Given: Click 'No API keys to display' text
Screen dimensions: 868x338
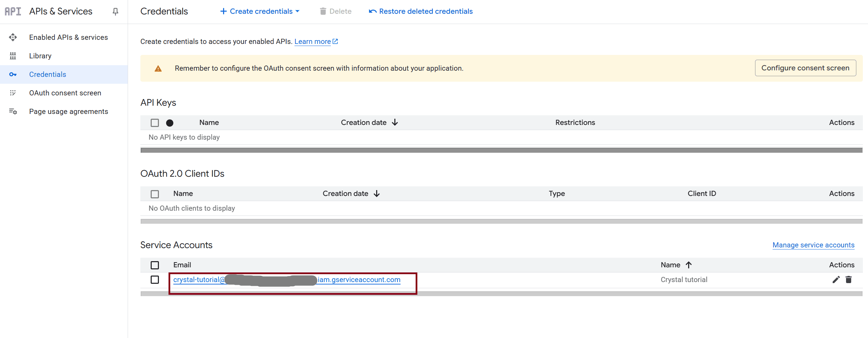Looking at the screenshot, I should tap(184, 137).
